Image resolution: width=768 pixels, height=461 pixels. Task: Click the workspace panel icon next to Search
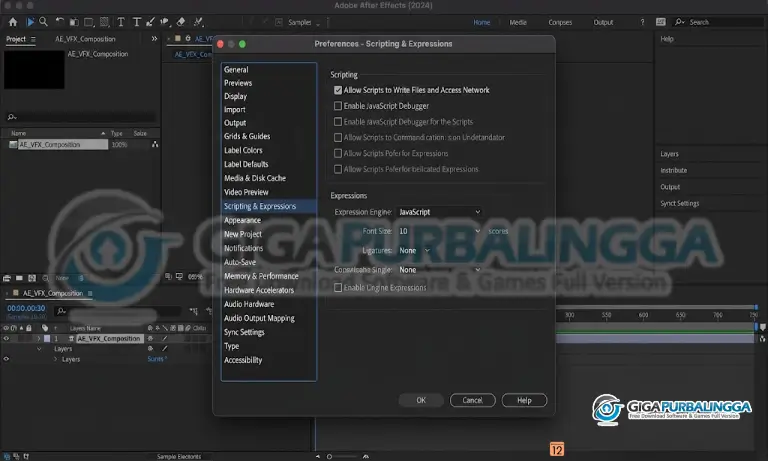[x=661, y=22]
